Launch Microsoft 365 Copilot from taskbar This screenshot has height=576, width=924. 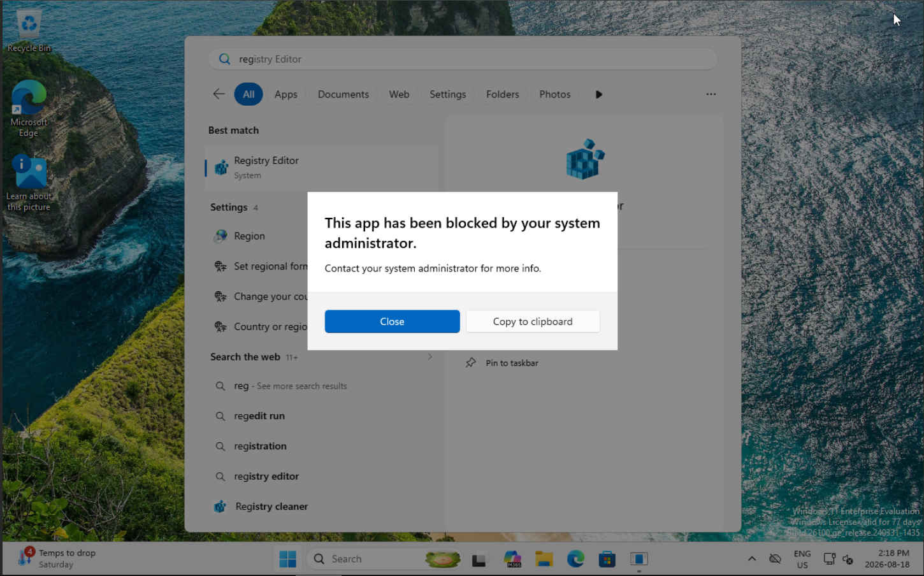(512, 559)
